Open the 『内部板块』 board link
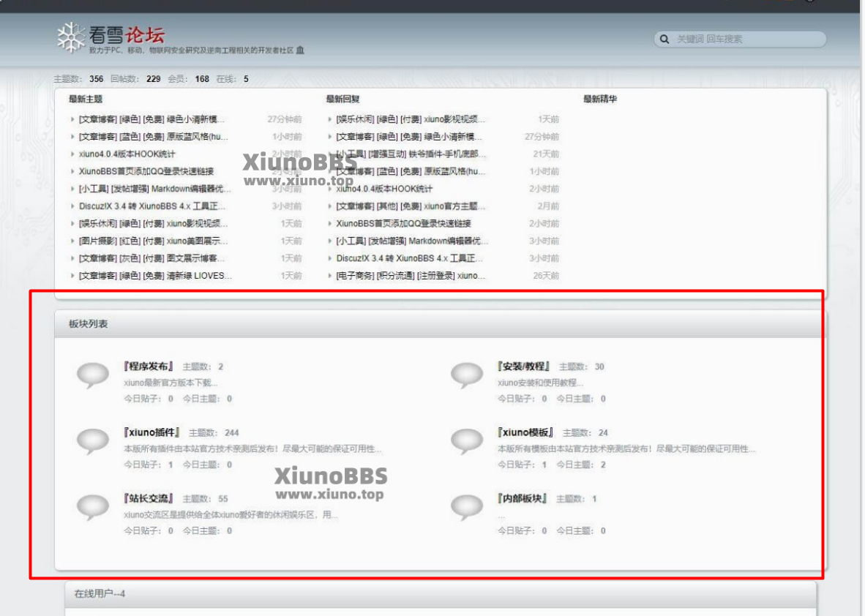 [x=522, y=498]
